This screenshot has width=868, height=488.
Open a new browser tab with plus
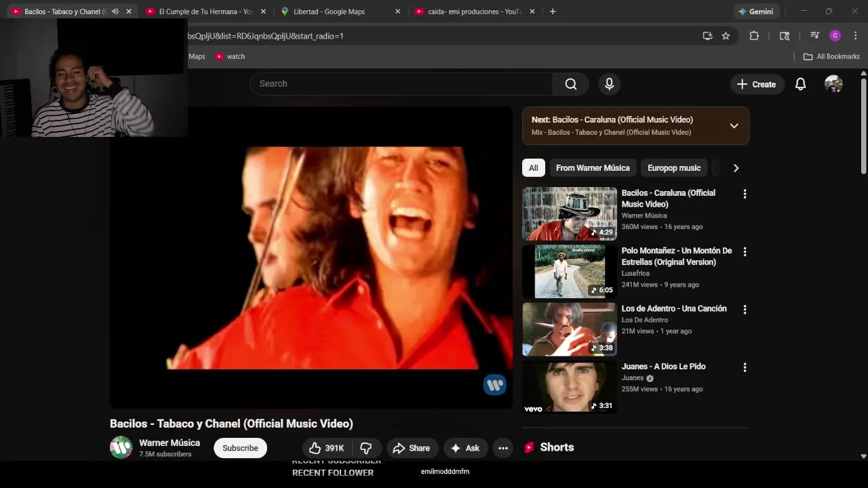(x=553, y=12)
